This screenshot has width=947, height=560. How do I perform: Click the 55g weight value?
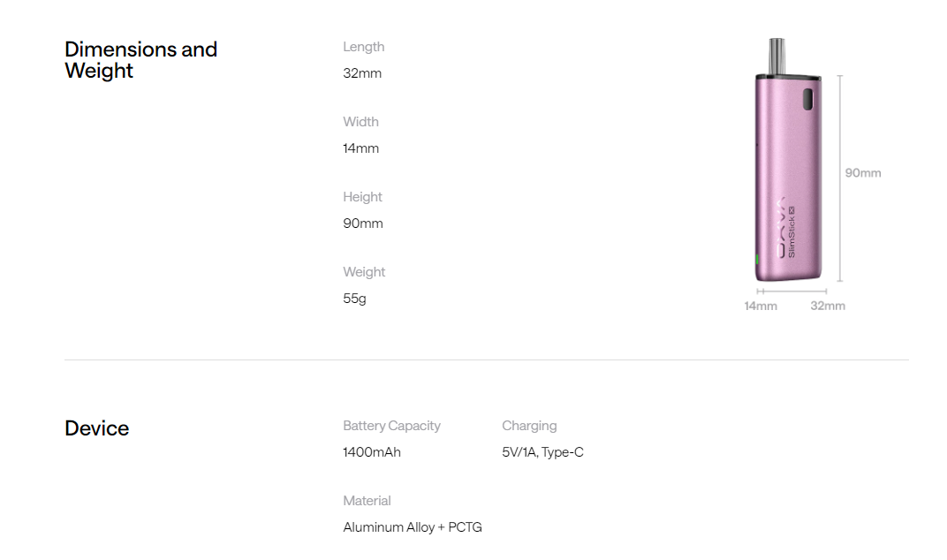354,299
